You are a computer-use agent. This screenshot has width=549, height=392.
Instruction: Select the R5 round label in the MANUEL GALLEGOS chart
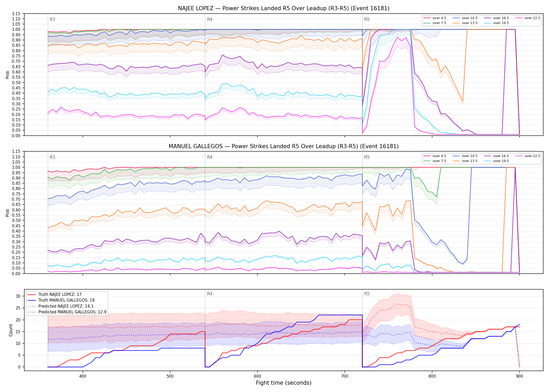(367, 157)
